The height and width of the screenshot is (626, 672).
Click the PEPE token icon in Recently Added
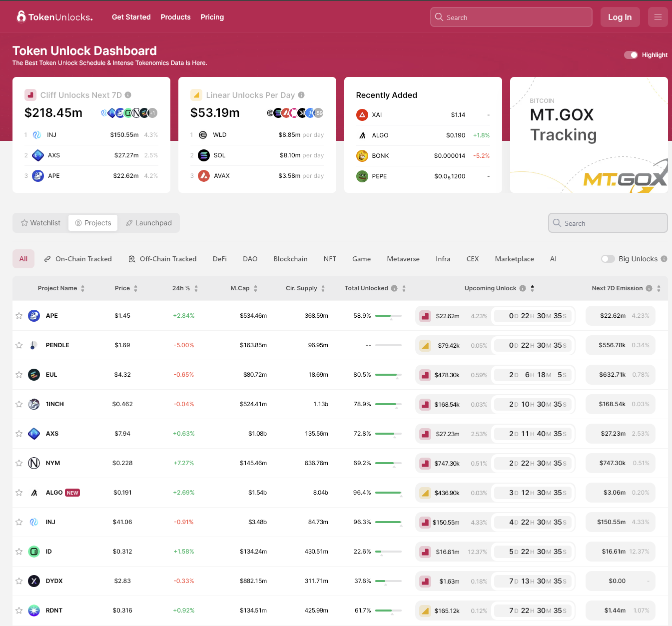point(362,176)
